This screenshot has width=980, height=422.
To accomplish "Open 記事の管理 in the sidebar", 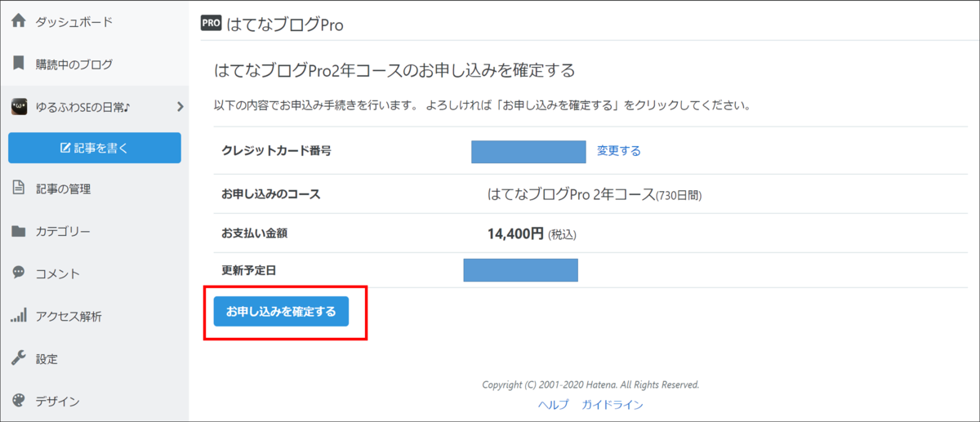I will [63, 189].
